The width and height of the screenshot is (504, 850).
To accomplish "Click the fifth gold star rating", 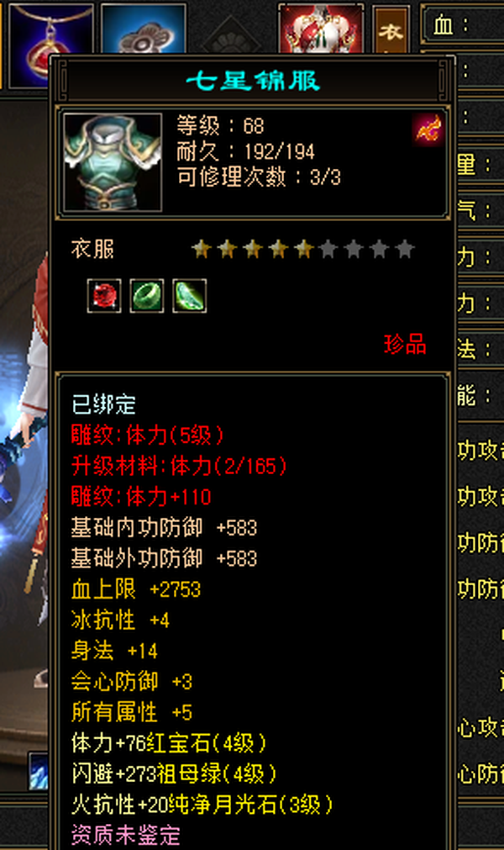I will [304, 250].
